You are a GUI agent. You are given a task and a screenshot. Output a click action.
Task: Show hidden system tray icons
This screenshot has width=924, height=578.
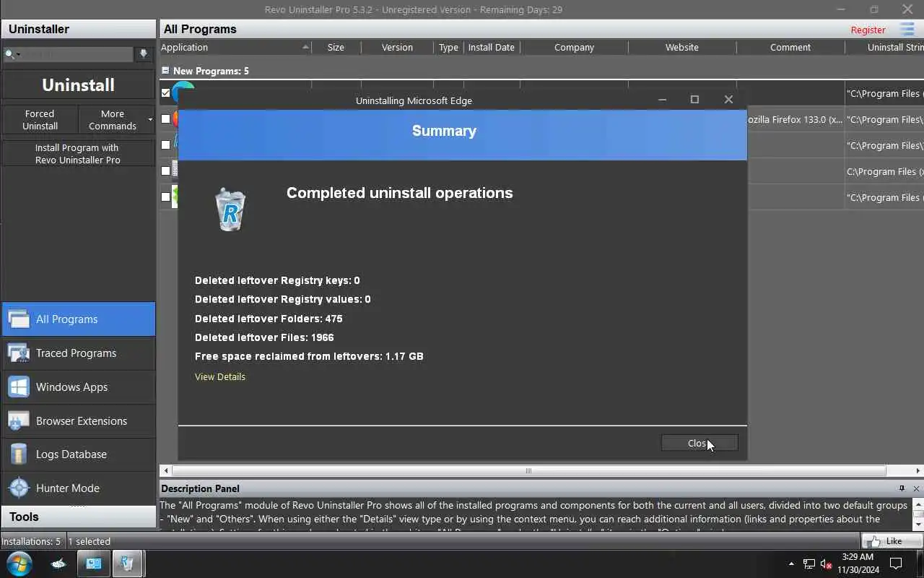(x=791, y=564)
